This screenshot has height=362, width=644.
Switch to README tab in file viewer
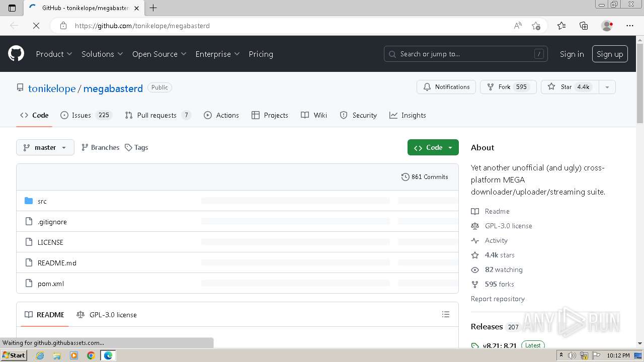(x=44, y=315)
